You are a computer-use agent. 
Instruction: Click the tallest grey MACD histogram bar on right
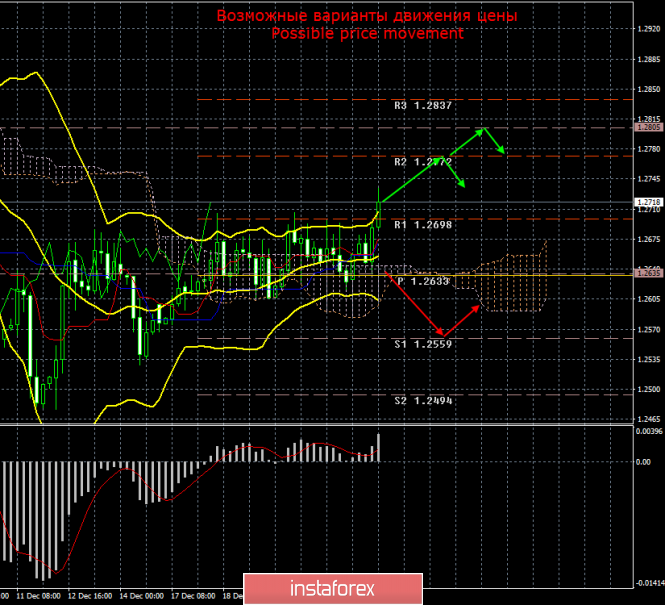(x=379, y=446)
